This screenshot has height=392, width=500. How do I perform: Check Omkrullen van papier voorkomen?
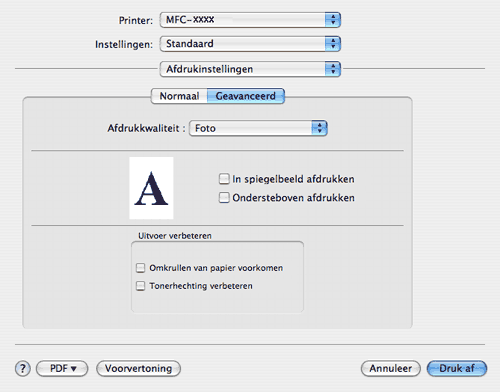click(140, 268)
